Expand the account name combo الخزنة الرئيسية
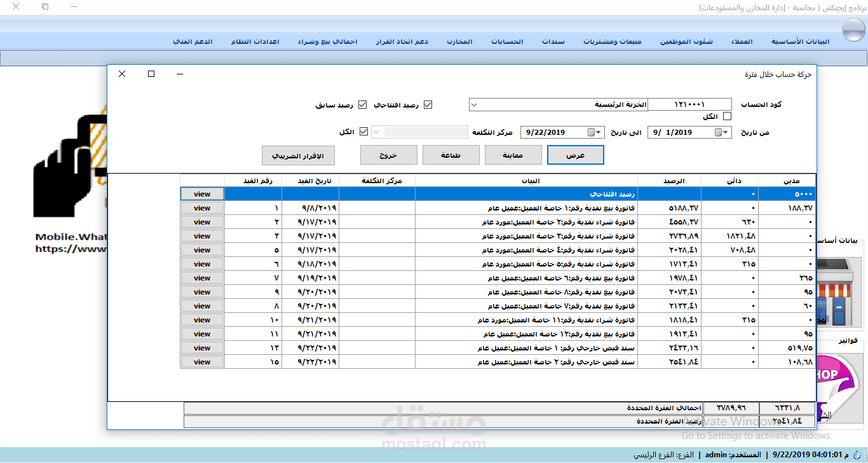 pyautogui.click(x=474, y=104)
